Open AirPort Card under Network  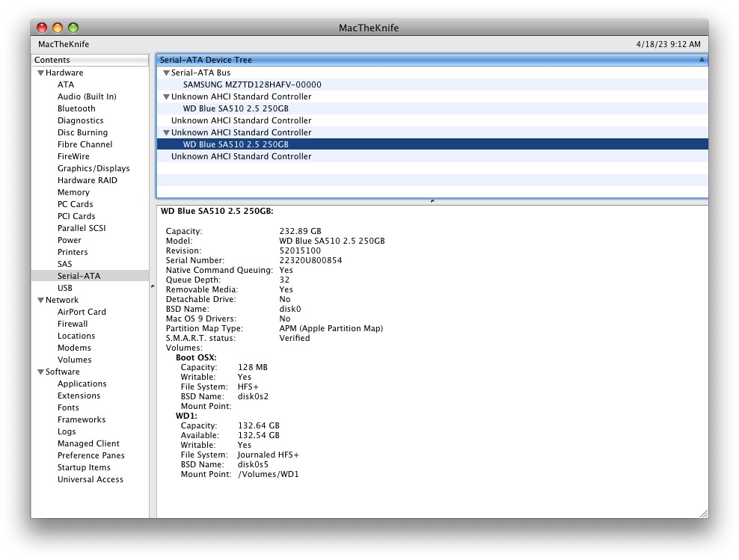(82, 313)
